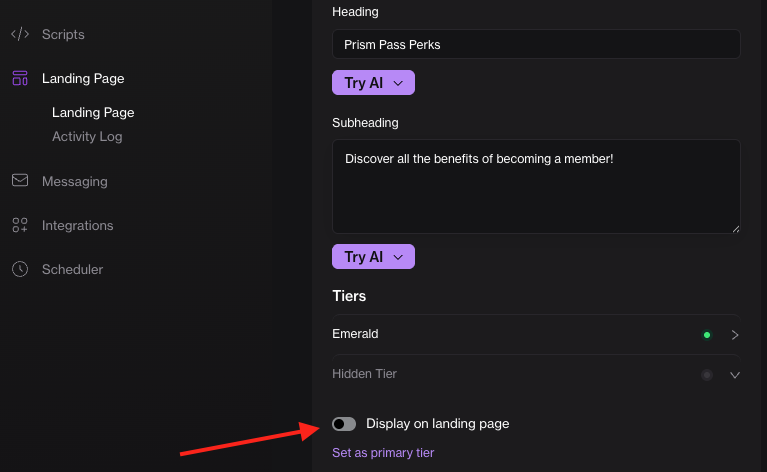
Task: Click the Scheduler clock icon
Action: (20, 269)
